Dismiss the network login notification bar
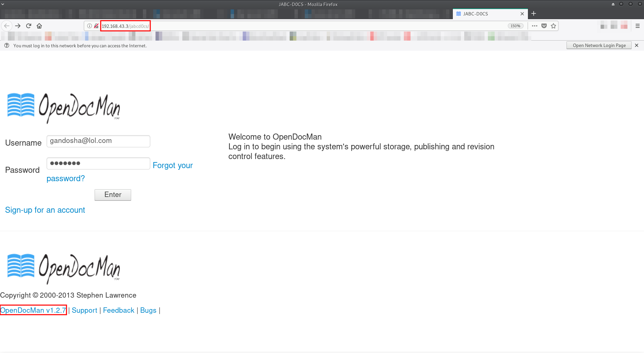 [x=637, y=45]
